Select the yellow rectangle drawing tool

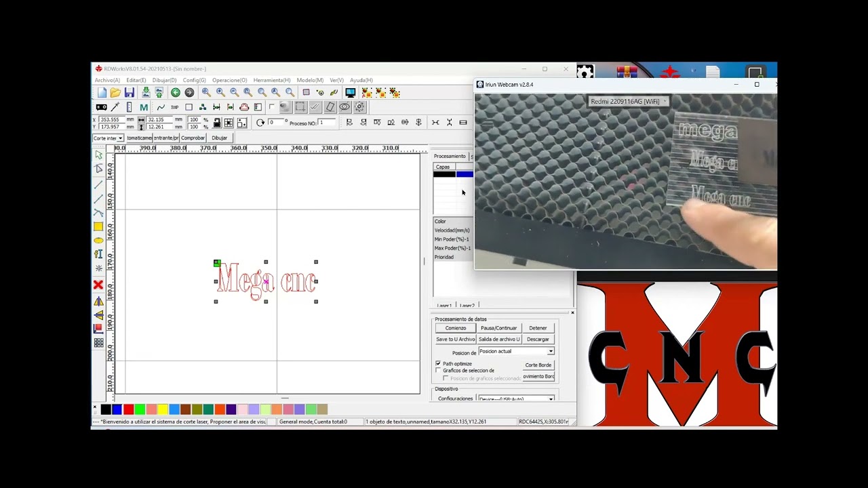tap(98, 226)
